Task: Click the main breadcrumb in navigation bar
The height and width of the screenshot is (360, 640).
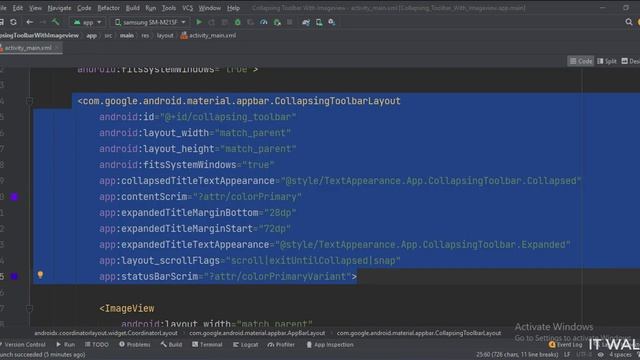Action: 127,36
